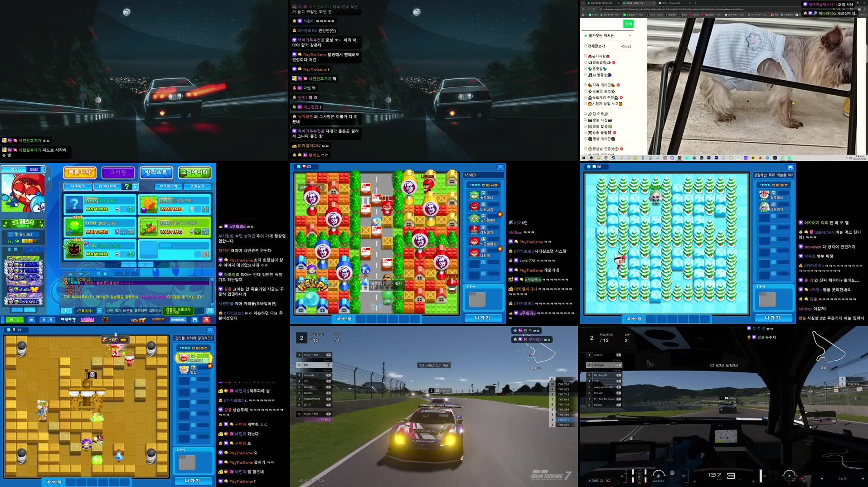Open the 방송 클립 board
This screenshot has width=868, height=487.
[x=600, y=133]
